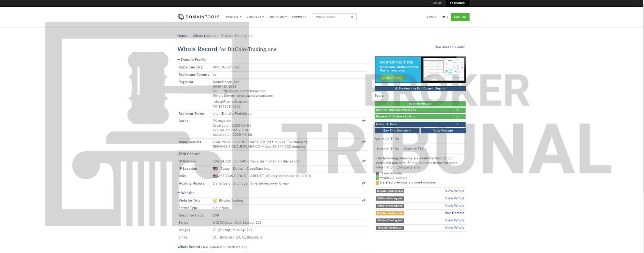
Task: Open the Buy This Domain dropdown
Action: (397, 131)
